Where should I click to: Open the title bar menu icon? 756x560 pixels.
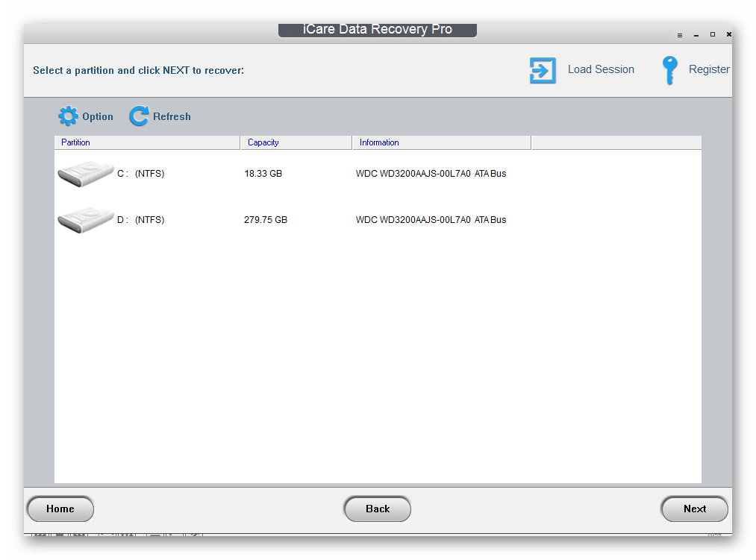click(x=680, y=35)
